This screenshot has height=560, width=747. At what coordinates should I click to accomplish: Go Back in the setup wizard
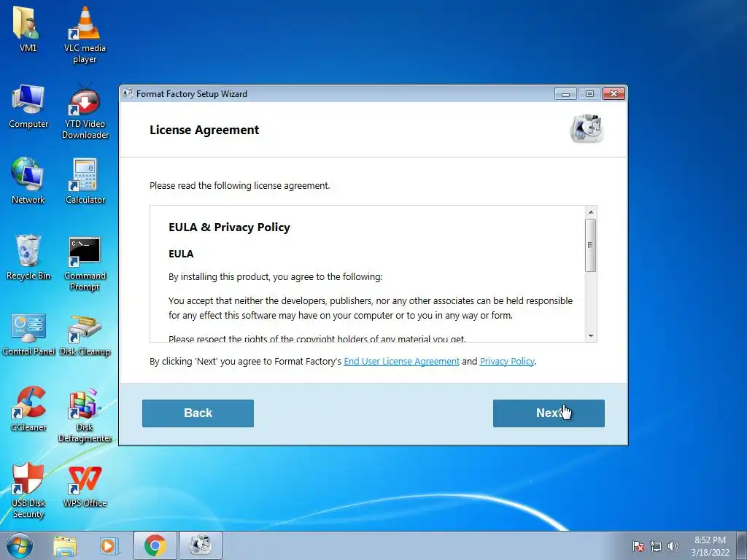pyautogui.click(x=198, y=413)
